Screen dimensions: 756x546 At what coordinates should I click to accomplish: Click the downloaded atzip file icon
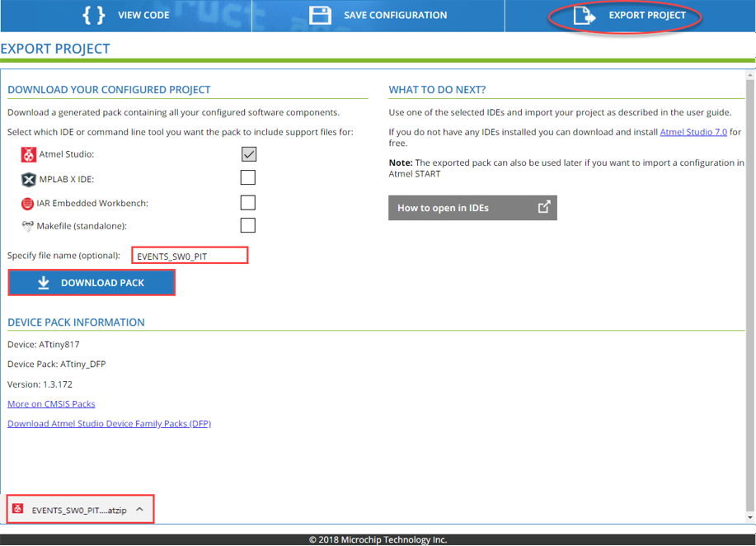(18, 508)
